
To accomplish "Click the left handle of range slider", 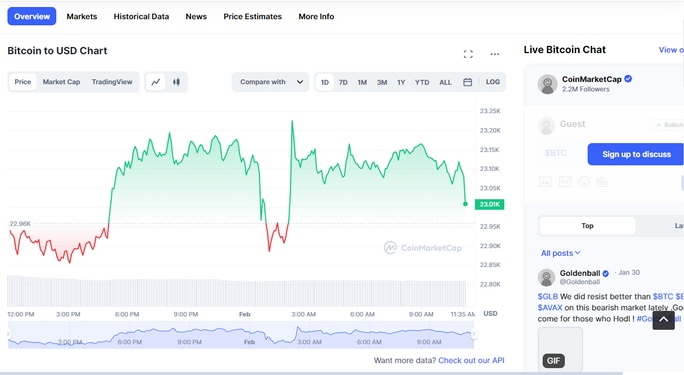I will [x=8, y=334].
